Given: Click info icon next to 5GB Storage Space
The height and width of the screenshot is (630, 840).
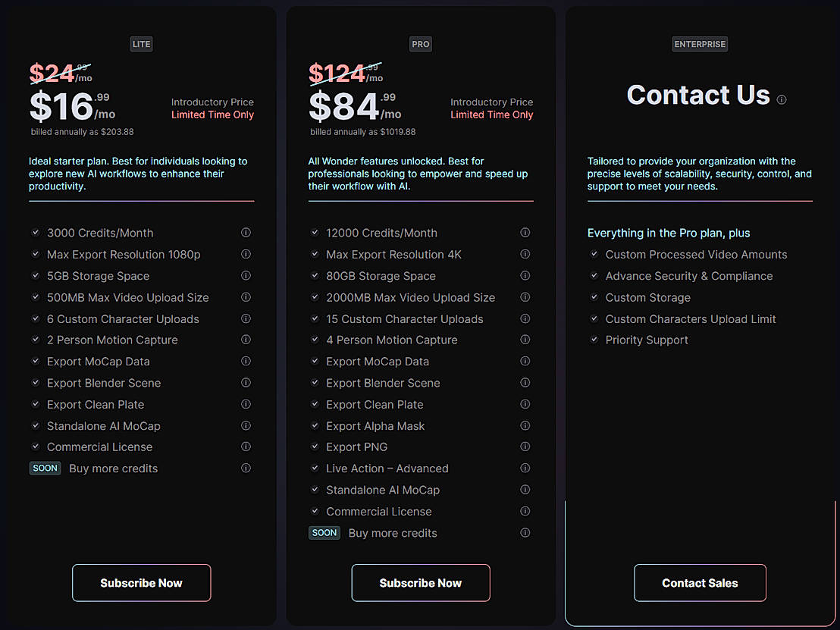Looking at the screenshot, I should coord(246,276).
